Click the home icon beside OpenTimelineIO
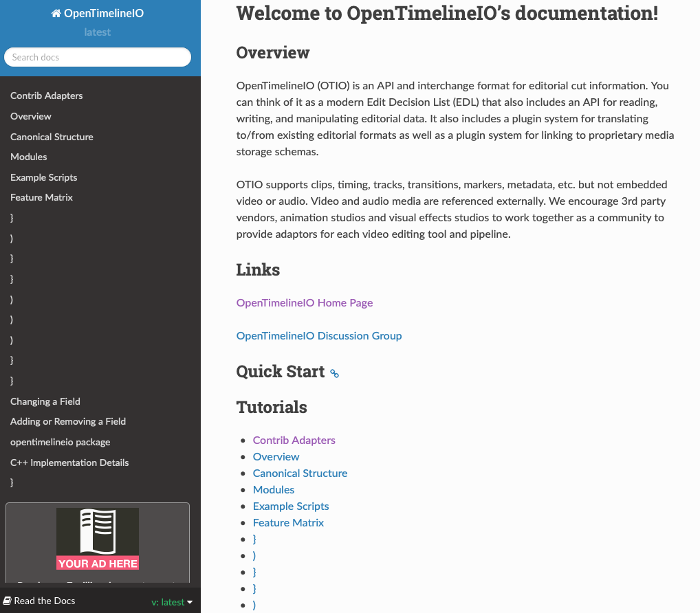This screenshot has width=700, height=613. click(x=56, y=13)
